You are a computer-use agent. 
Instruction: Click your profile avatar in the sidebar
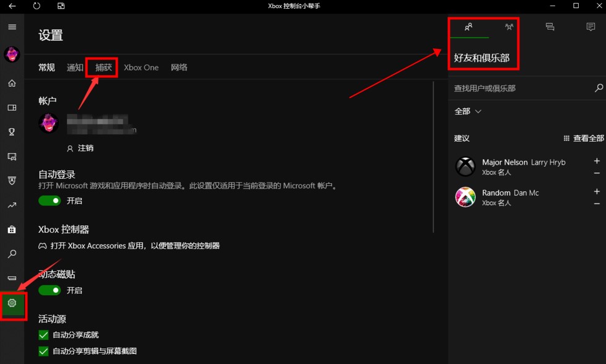[x=12, y=54]
